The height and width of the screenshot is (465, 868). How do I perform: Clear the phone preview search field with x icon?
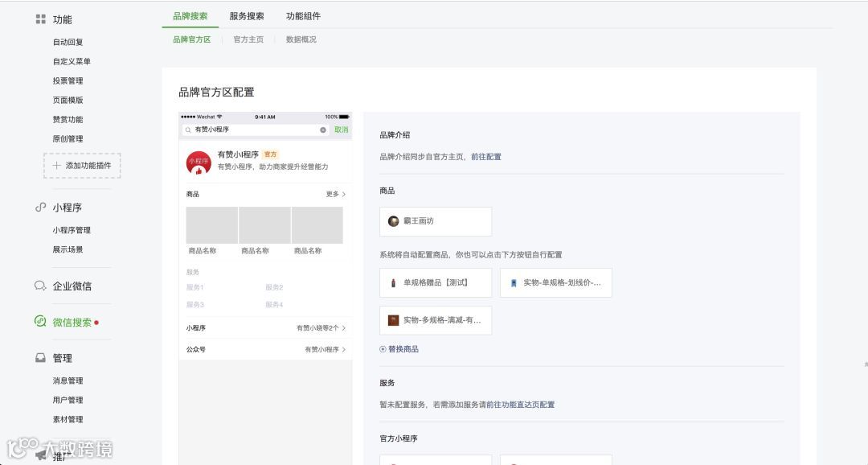tap(323, 130)
